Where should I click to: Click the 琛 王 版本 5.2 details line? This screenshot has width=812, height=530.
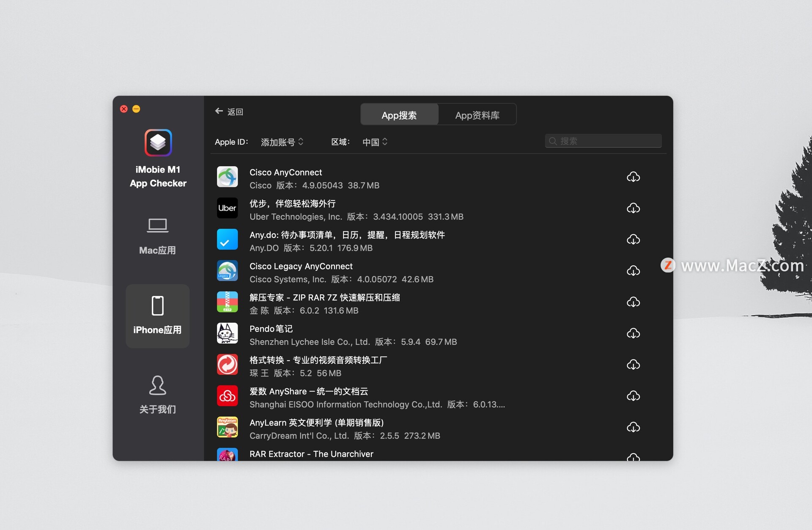tap(295, 373)
